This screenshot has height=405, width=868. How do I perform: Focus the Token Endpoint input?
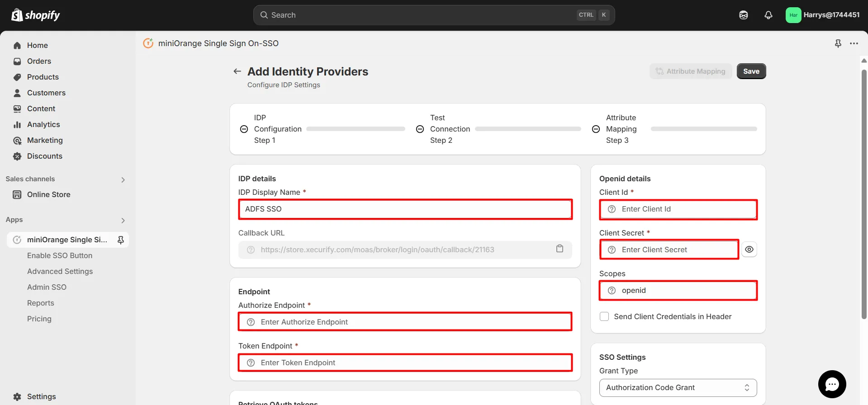pos(405,363)
